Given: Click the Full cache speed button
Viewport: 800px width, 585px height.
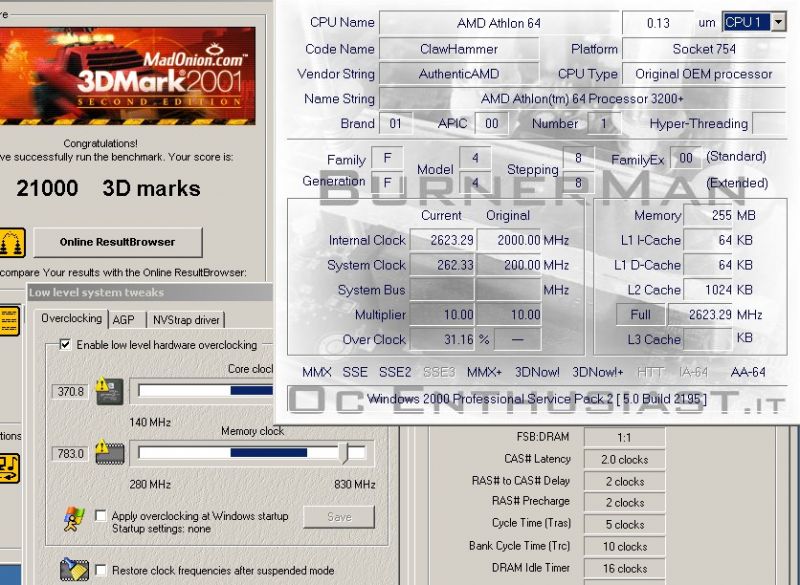Looking at the screenshot, I should 640,314.
